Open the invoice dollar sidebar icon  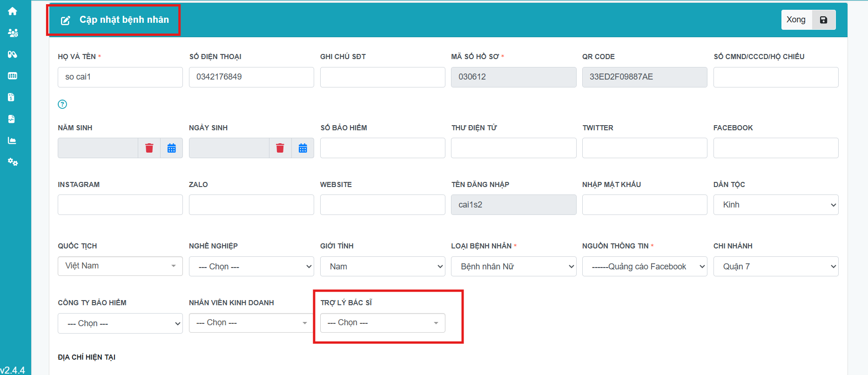pyautogui.click(x=12, y=97)
